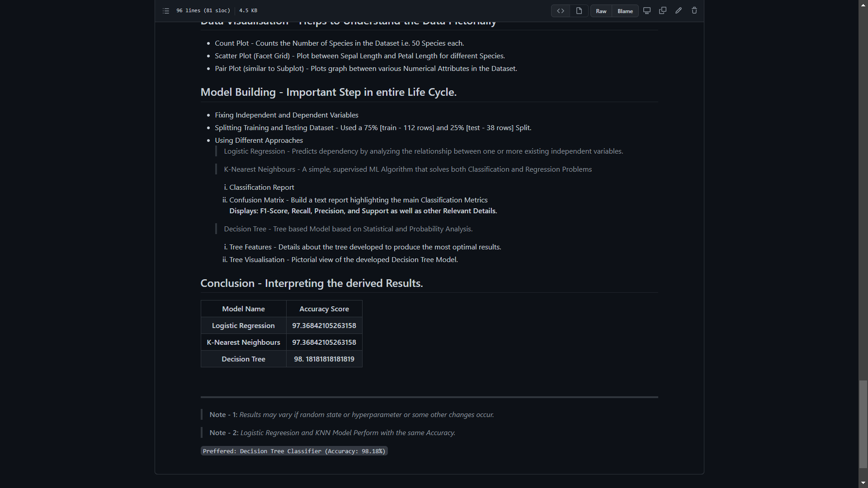Screen dimensions: 868x488
Task: Switch to rendered file preview view
Action: point(579,11)
